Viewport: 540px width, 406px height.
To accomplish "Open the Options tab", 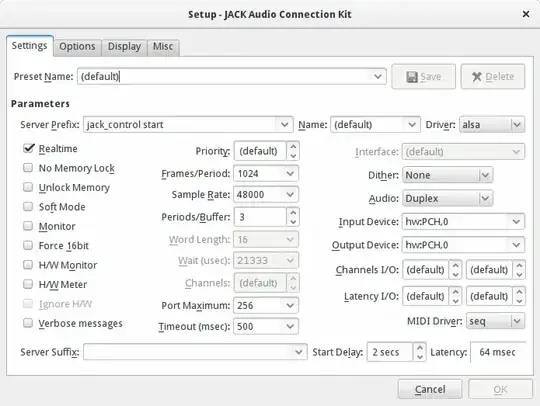I will tap(77, 47).
